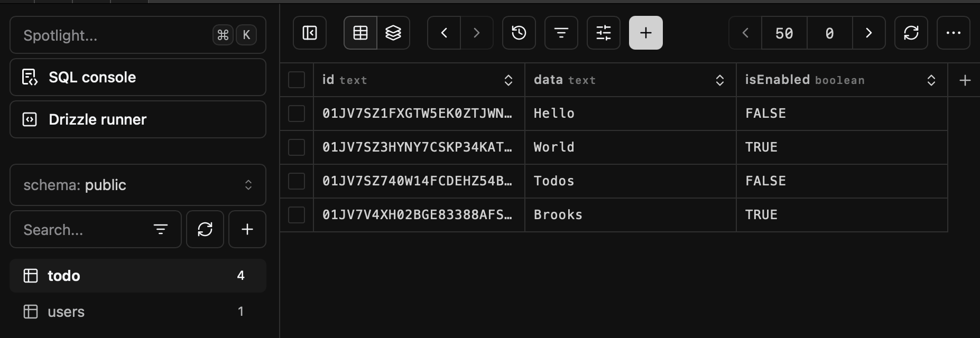Open column settings sliders icon

point(604,33)
